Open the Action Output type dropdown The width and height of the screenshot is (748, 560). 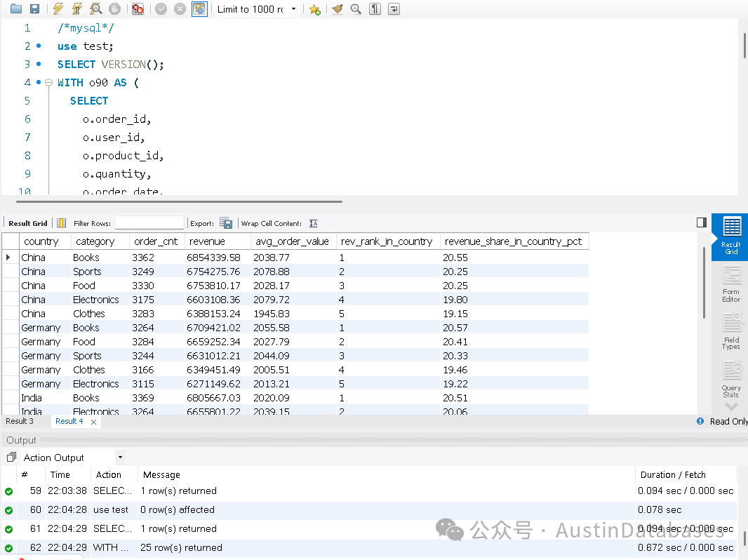click(120, 458)
